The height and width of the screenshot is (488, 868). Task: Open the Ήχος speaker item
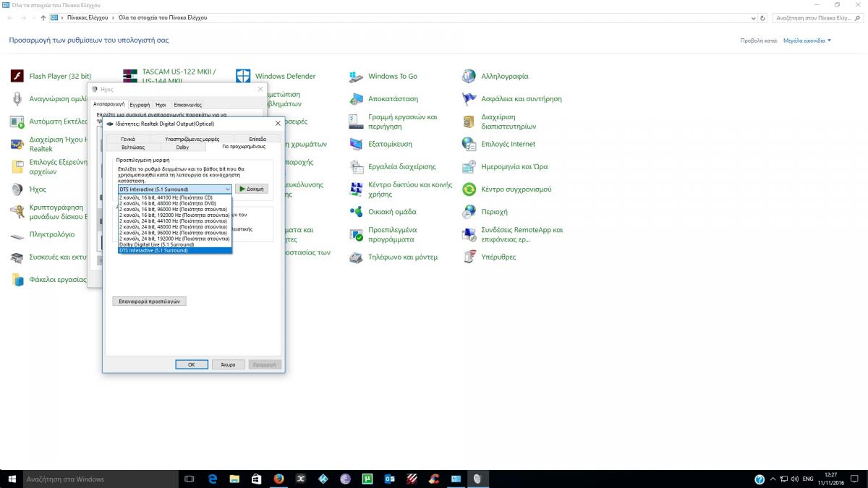tap(29, 189)
